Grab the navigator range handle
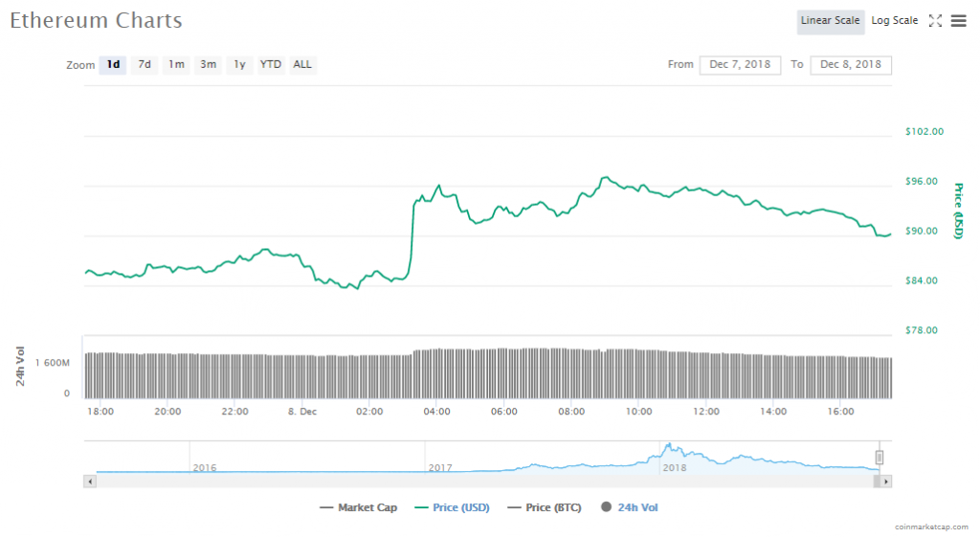 coord(880,457)
